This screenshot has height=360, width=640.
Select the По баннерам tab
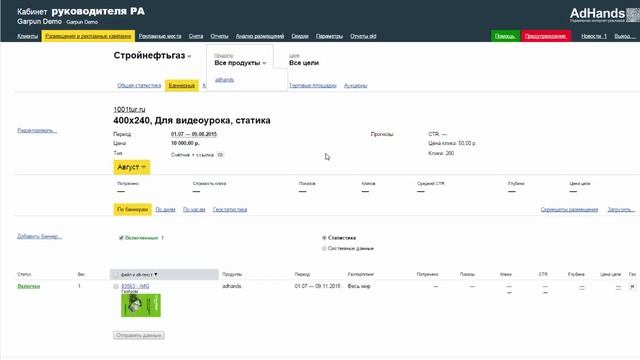point(133,209)
